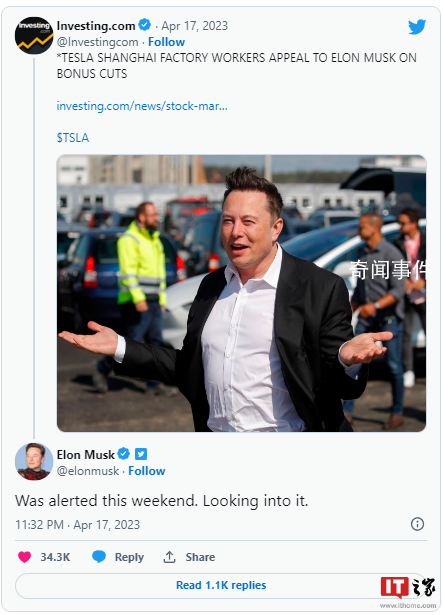This screenshot has width=443, height=615.
Task: Click the Twitter affiliate badge beside Elon Musk
Action: [141, 454]
